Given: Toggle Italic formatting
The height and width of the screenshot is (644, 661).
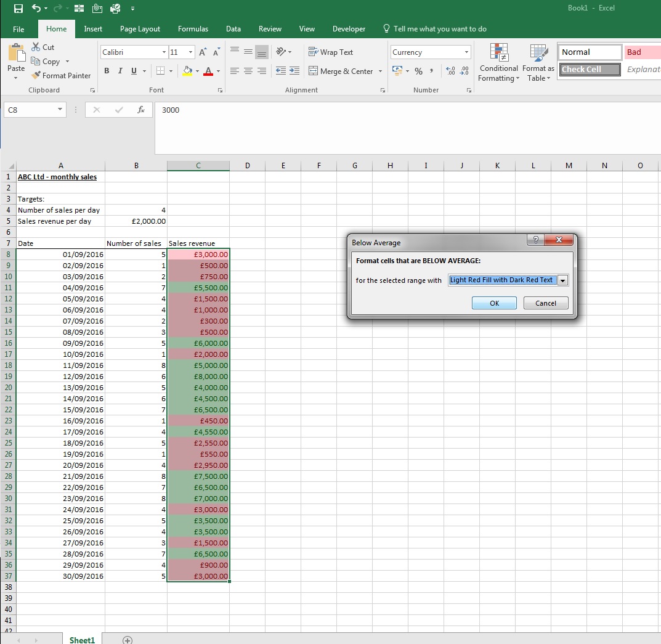Looking at the screenshot, I should pyautogui.click(x=120, y=71).
